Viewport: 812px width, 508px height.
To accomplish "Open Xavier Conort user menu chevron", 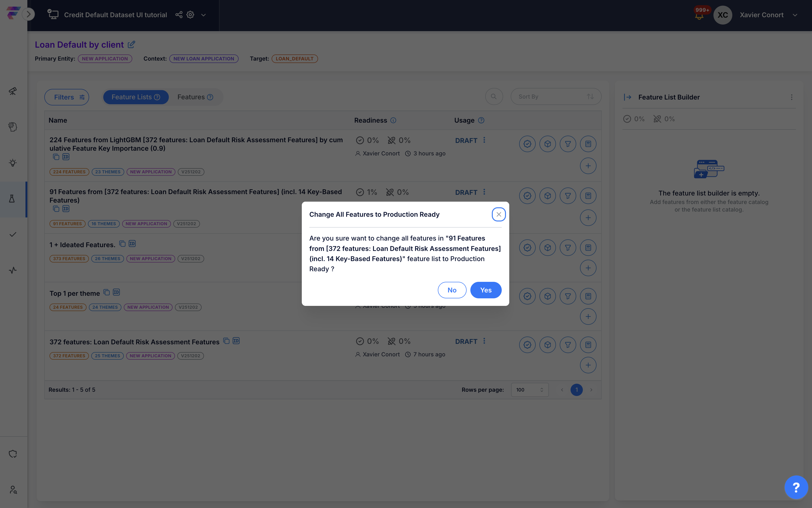I will click(x=795, y=15).
